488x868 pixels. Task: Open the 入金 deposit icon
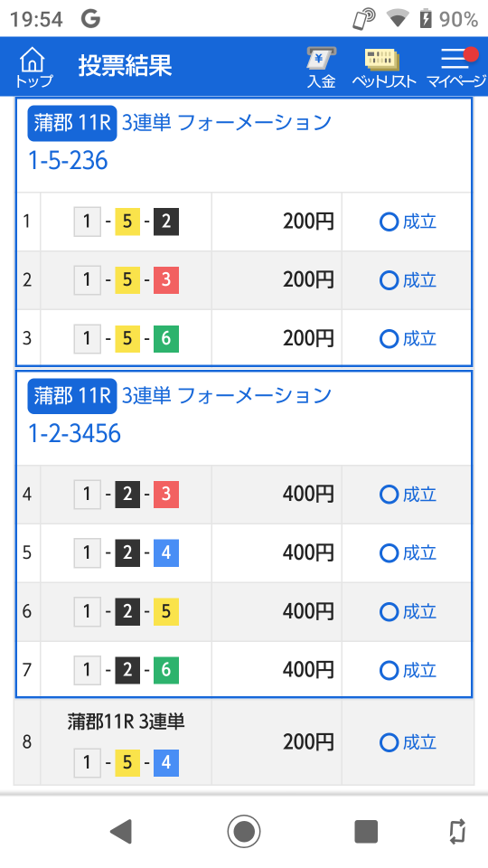[321, 67]
